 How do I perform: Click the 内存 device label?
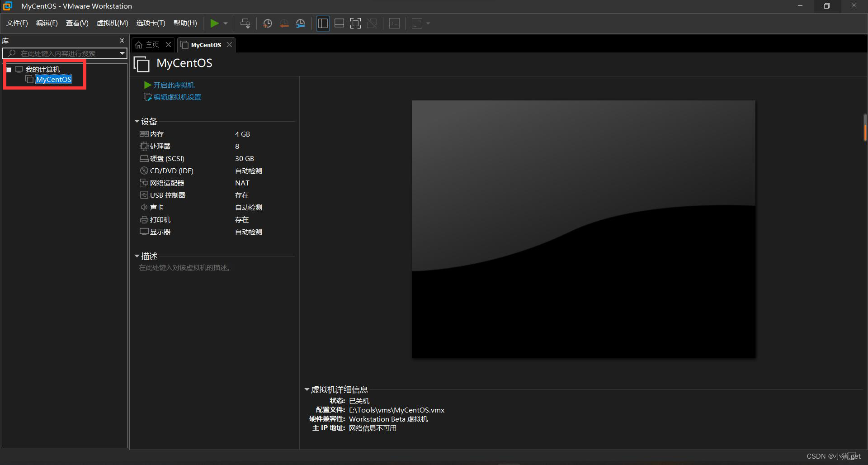[x=157, y=134]
